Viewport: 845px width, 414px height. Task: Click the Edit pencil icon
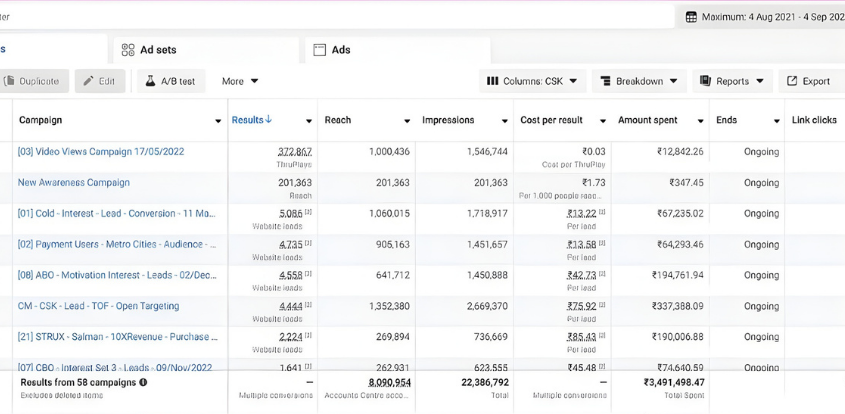[87, 81]
